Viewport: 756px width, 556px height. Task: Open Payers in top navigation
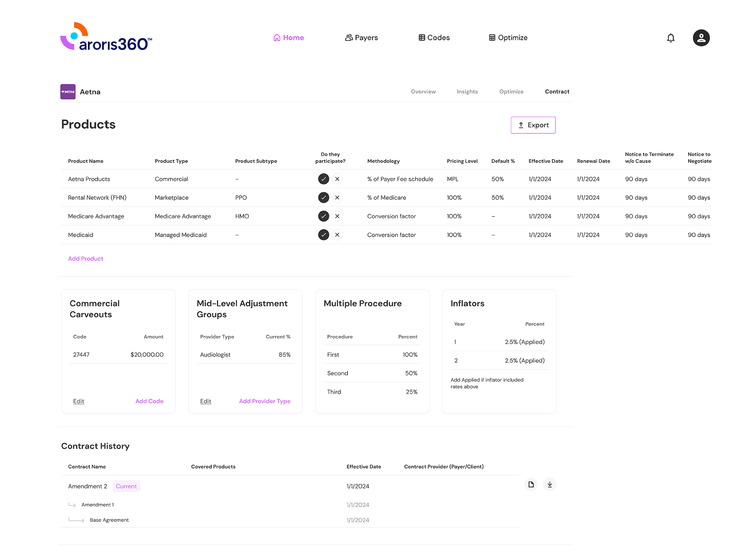(x=362, y=38)
